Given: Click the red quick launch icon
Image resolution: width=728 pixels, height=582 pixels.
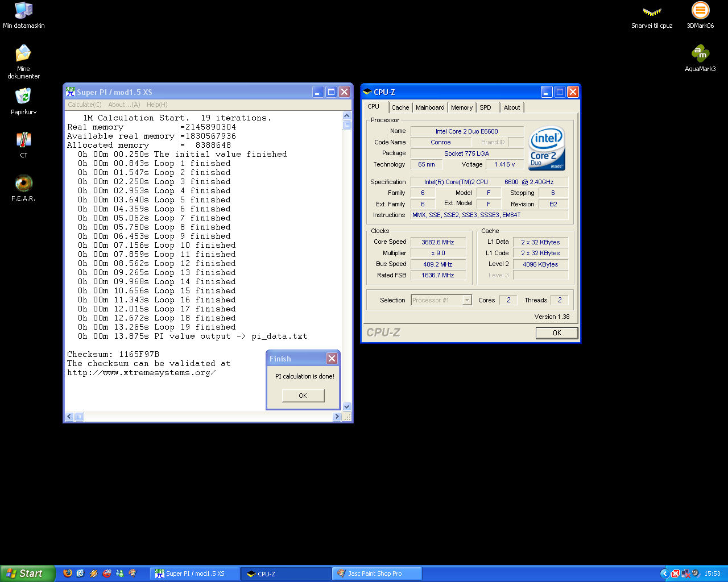Looking at the screenshot, I should 107,573.
